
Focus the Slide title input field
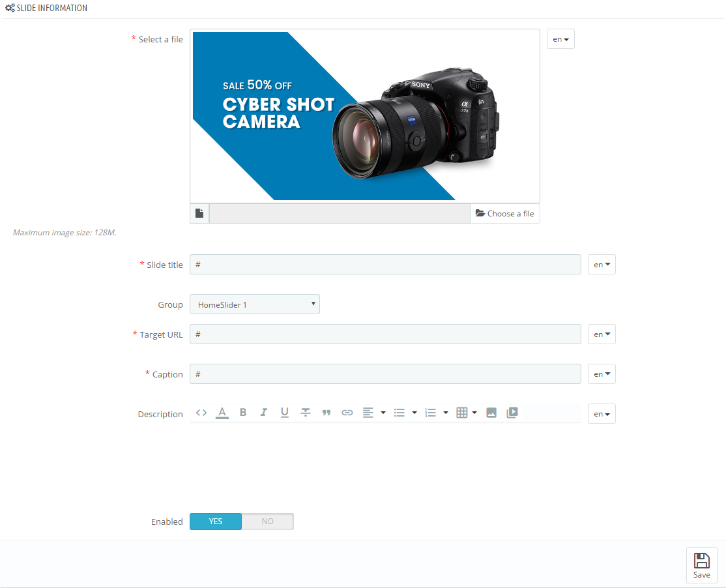tap(385, 265)
